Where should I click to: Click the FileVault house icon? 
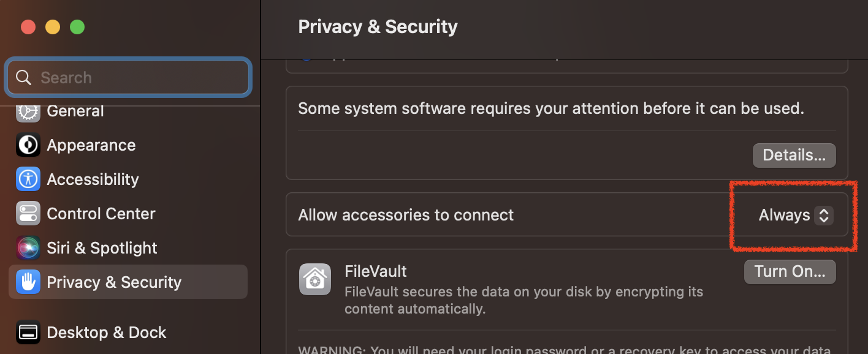[315, 279]
